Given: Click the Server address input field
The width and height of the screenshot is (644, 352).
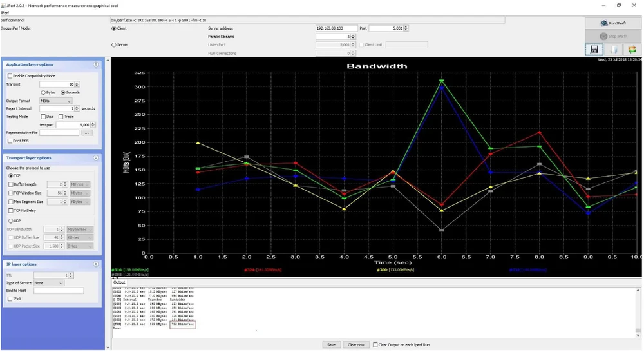Looking at the screenshot, I should [x=336, y=28].
